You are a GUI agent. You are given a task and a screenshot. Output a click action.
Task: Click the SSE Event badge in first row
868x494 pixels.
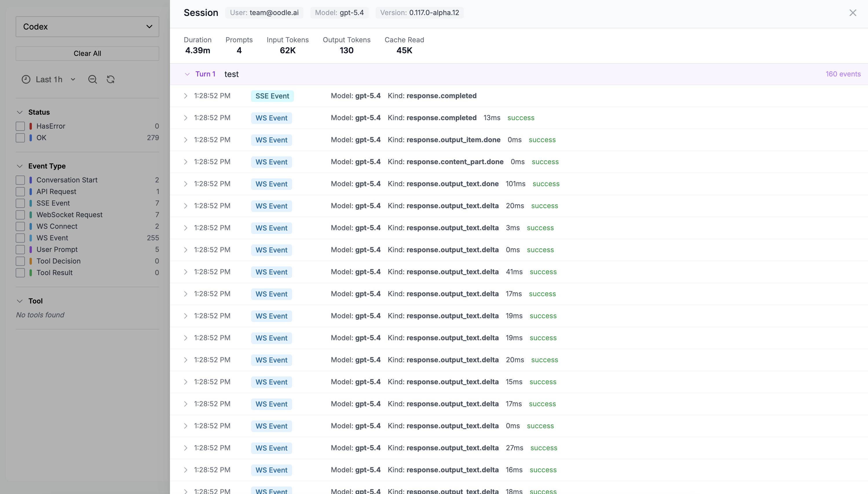click(272, 96)
